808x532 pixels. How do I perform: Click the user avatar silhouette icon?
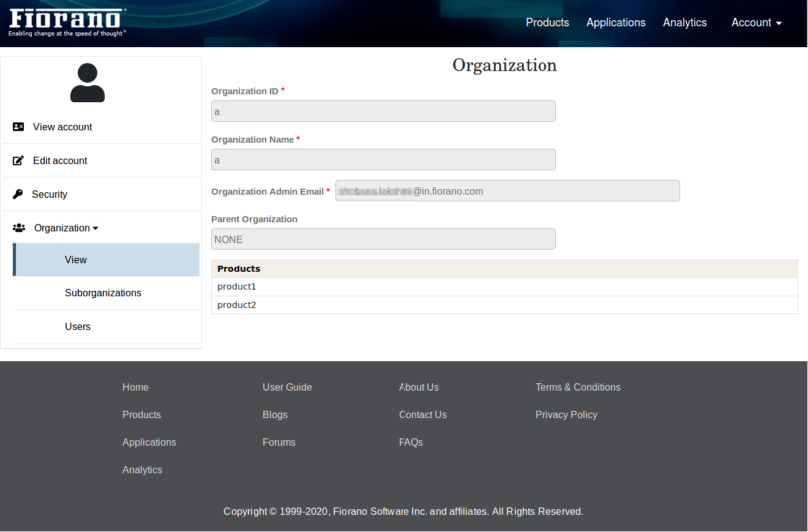click(88, 83)
